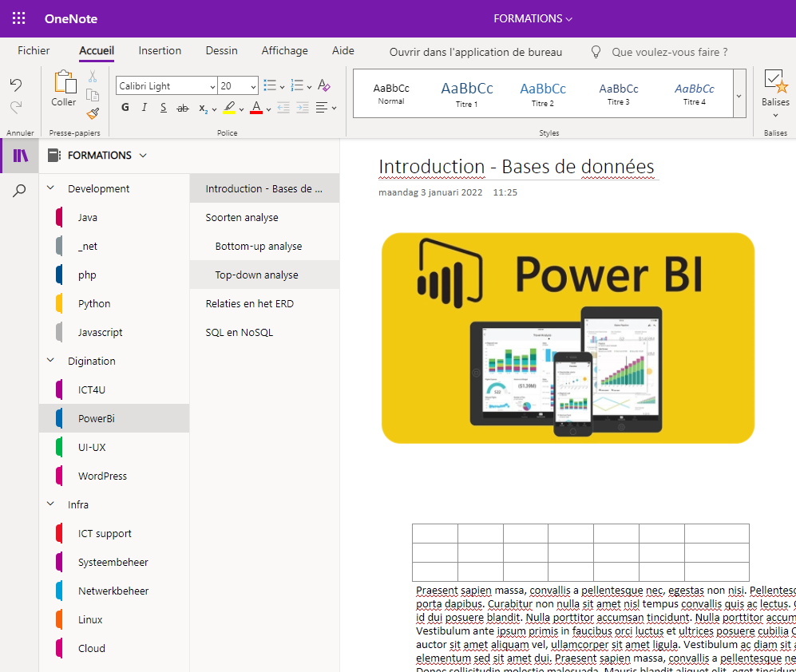Activate the format painter brush
This screenshot has width=796, height=672.
(93, 113)
